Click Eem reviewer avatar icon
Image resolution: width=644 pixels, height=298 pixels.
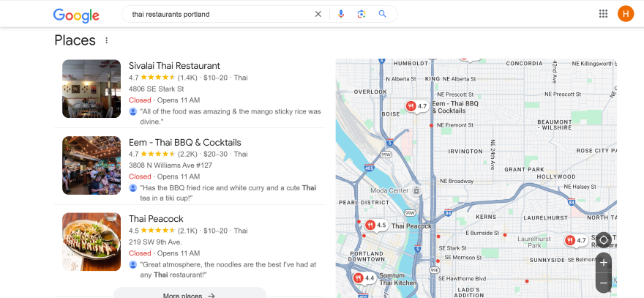(133, 188)
